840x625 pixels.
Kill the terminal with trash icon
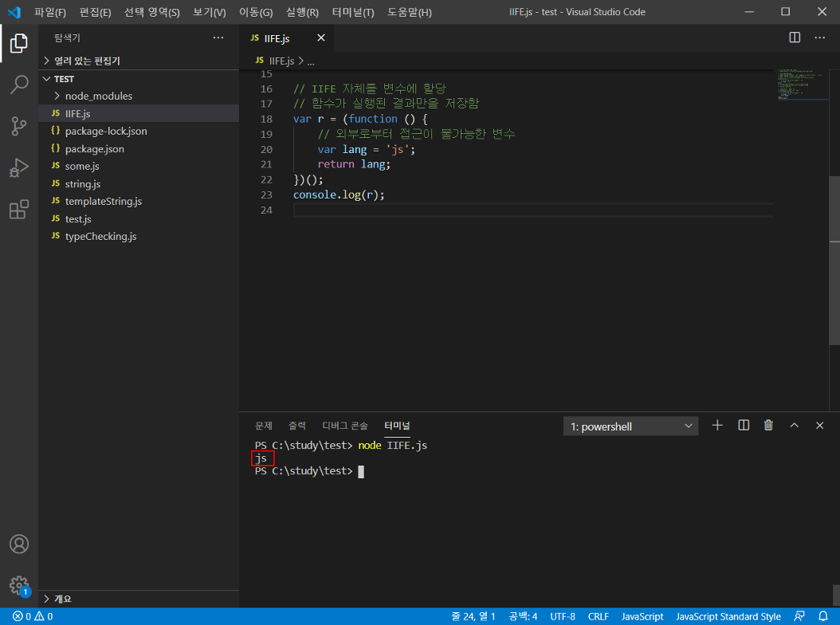tap(768, 426)
